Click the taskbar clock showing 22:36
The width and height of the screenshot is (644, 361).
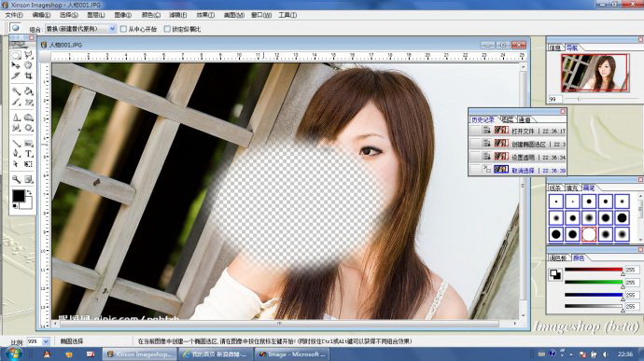625,354
